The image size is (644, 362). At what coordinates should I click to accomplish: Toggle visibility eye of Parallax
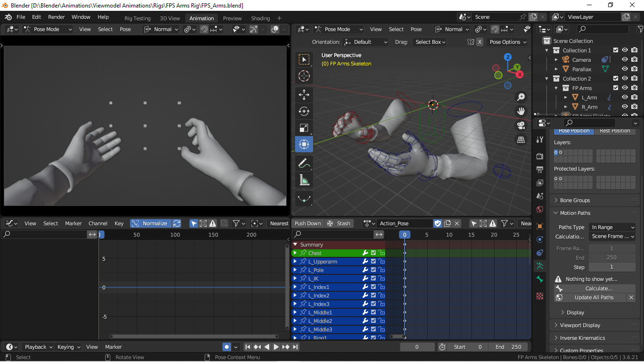(x=625, y=69)
